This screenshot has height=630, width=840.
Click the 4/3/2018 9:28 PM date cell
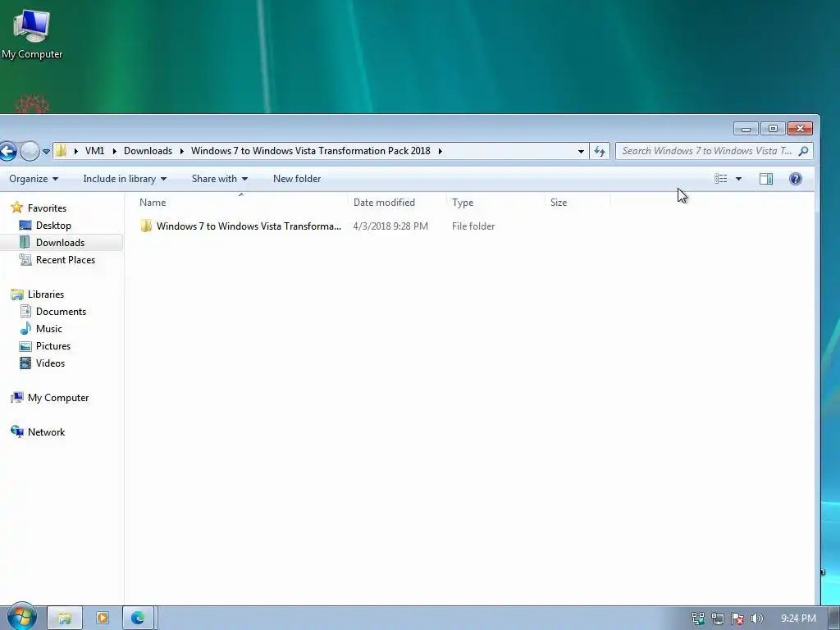(390, 226)
